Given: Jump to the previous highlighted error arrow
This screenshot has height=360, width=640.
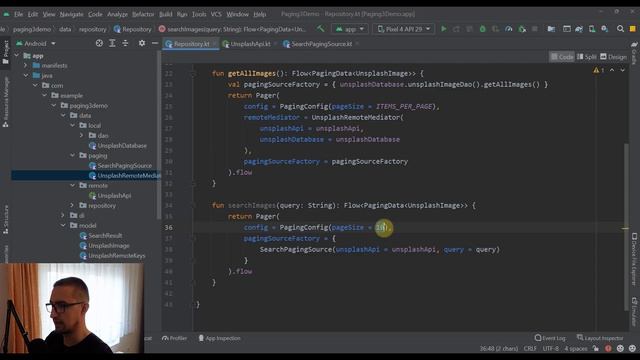Looking at the screenshot, I should click(x=612, y=70).
